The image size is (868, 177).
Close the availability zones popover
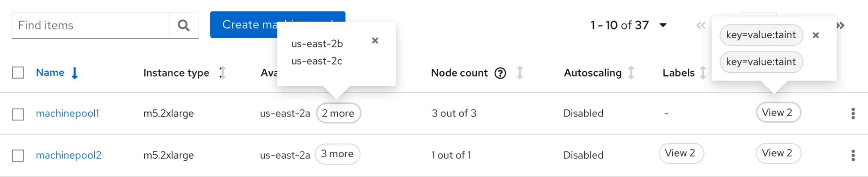(x=375, y=40)
